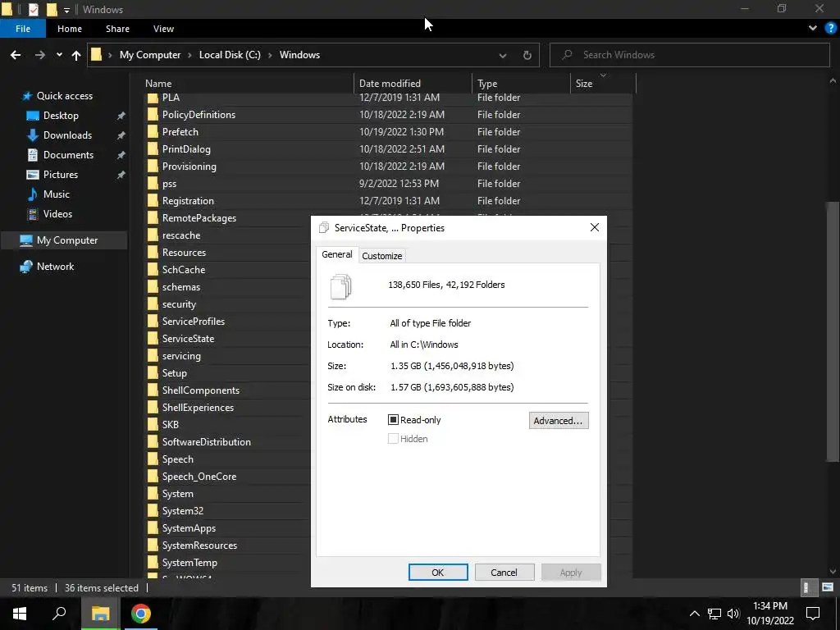Click inside the Search Windows box
This screenshot has height=630, width=840.
pos(689,55)
